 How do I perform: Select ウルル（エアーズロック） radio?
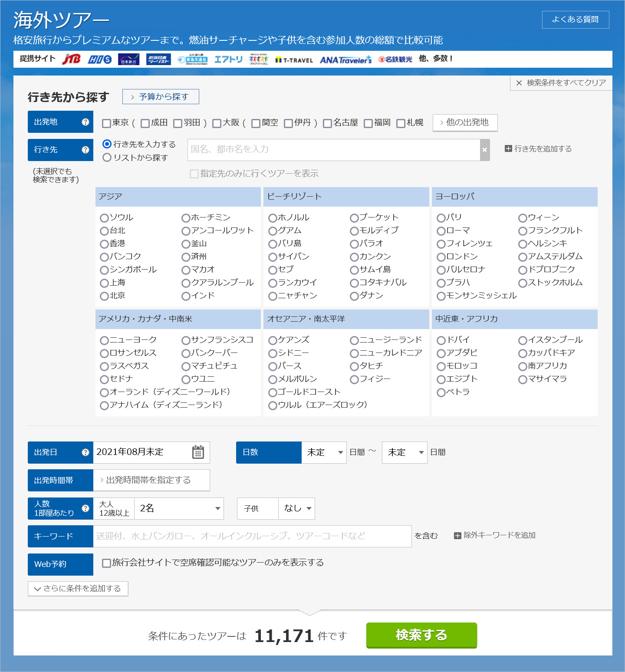click(273, 405)
